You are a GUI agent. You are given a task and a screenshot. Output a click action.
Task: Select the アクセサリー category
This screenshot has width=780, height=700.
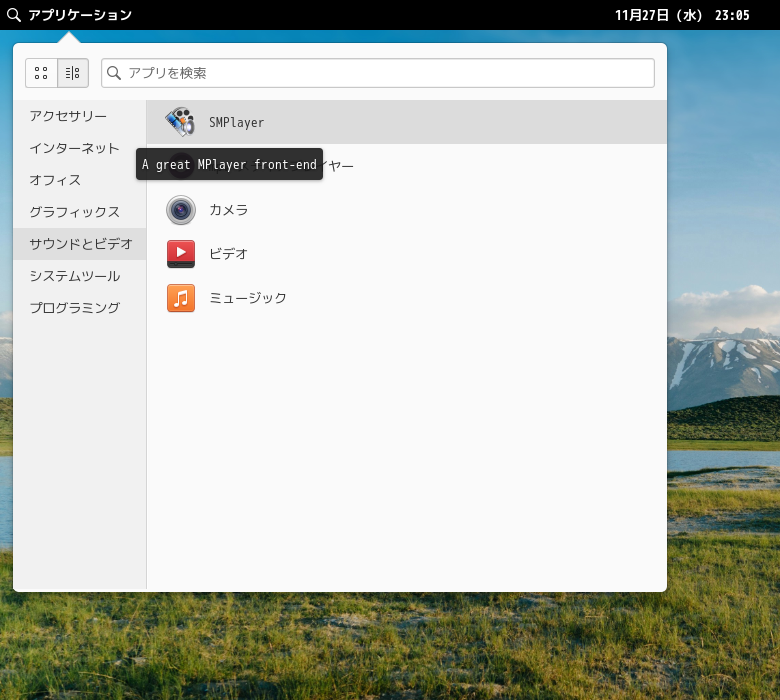click(80, 116)
